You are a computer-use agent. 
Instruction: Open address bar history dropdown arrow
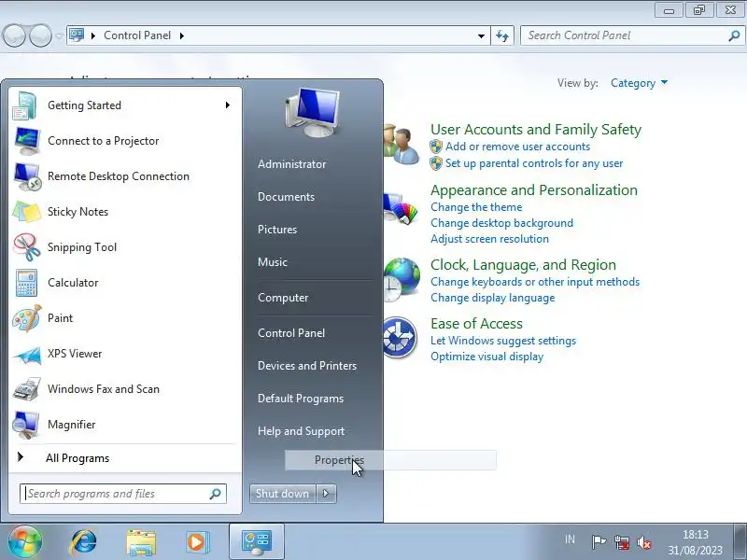point(481,35)
